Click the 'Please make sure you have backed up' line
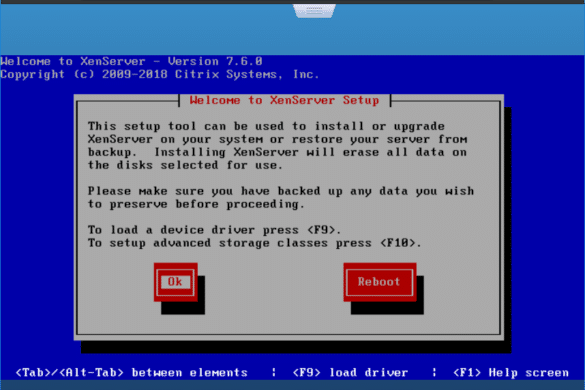This screenshot has width=585, height=390. point(281,191)
